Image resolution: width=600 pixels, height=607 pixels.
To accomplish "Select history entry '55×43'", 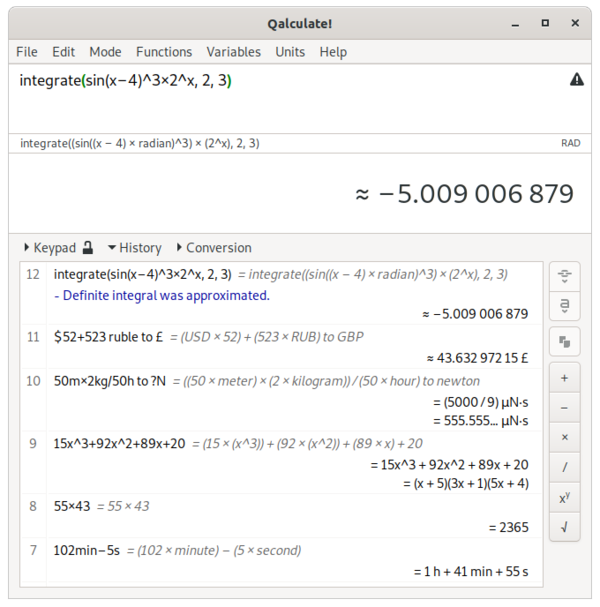I will (72, 506).
